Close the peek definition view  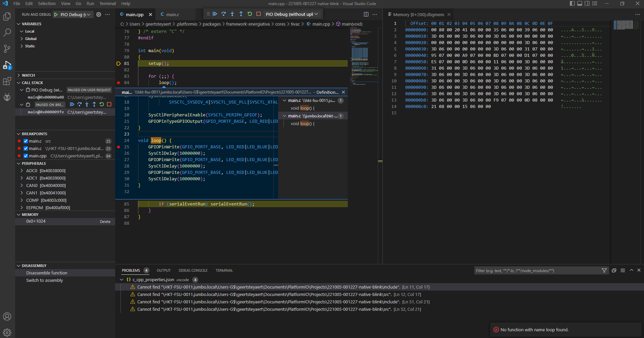[343, 92]
